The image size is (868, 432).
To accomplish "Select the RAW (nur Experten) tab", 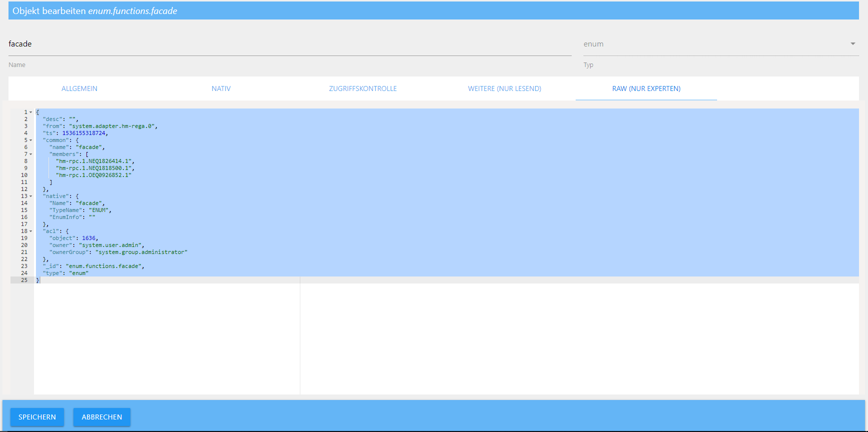I will click(646, 88).
